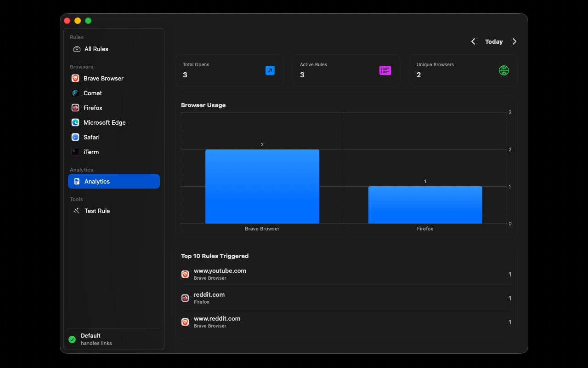Open the www.youtube.com rule entry
This screenshot has width=588, height=368.
pyautogui.click(x=220, y=271)
